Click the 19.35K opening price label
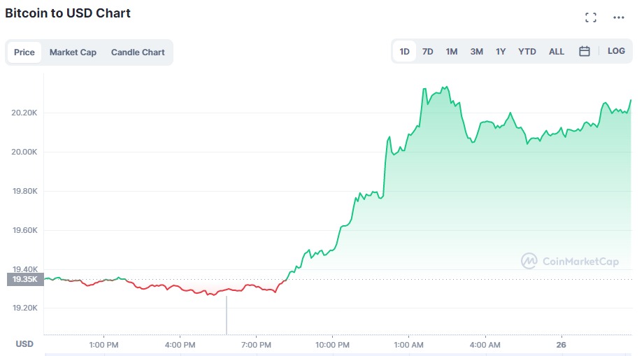644x356 pixels. click(x=24, y=279)
